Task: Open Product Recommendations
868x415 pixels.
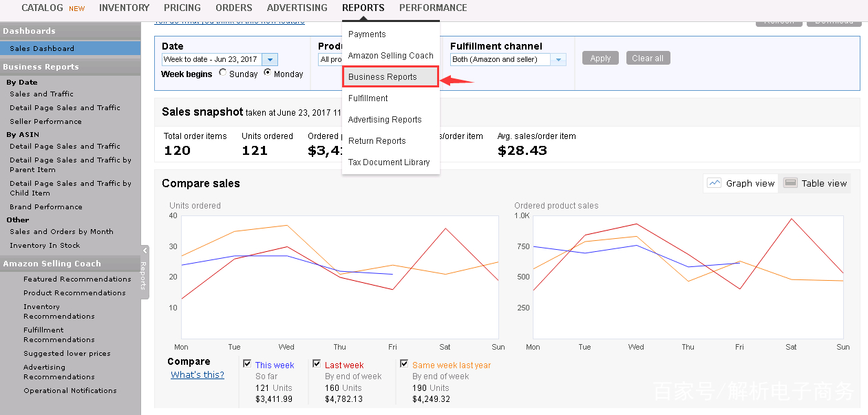Action: click(x=74, y=293)
